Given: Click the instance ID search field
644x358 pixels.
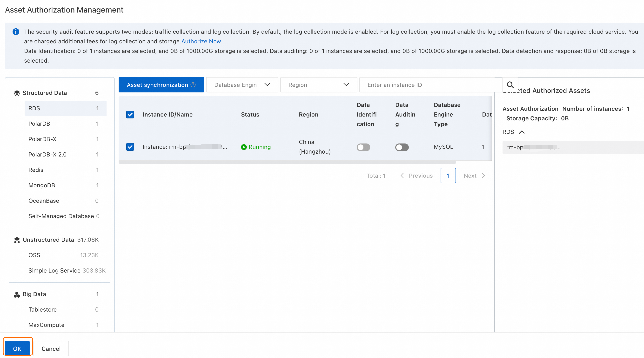Looking at the screenshot, I should coord(430,85).
